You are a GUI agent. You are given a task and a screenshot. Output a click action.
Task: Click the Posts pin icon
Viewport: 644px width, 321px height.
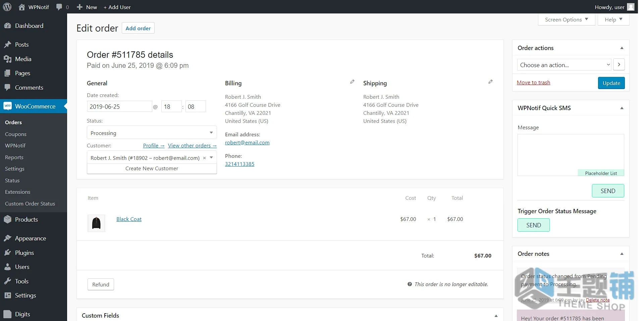point(7,45)
